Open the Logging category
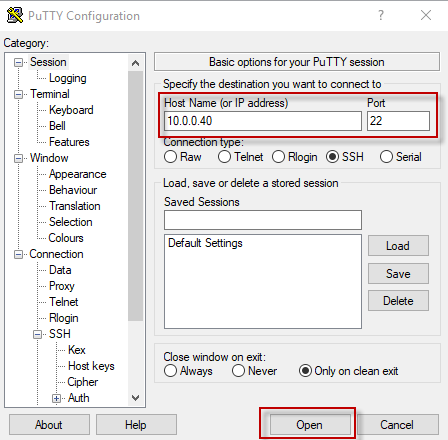 (68, 78)
